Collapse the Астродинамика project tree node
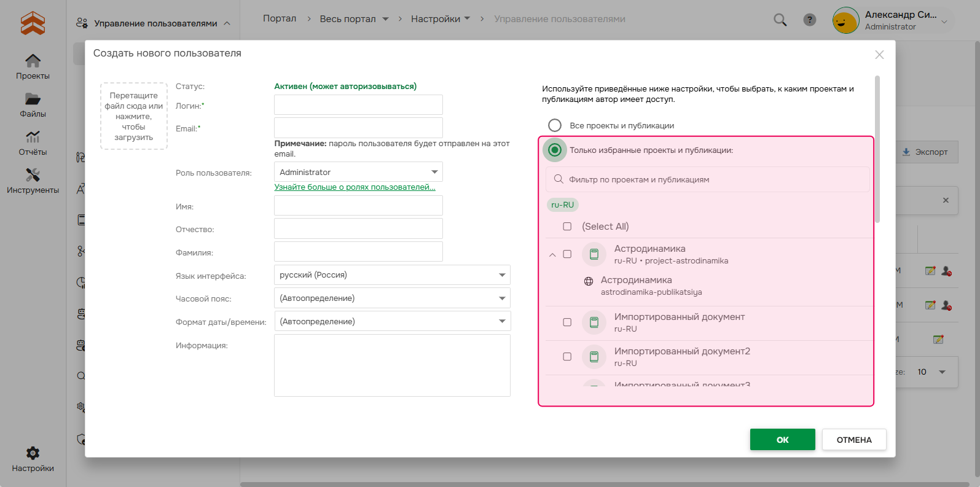Viewport: 980px width, 487px height. pyautogui.click(x=552, y=254)
